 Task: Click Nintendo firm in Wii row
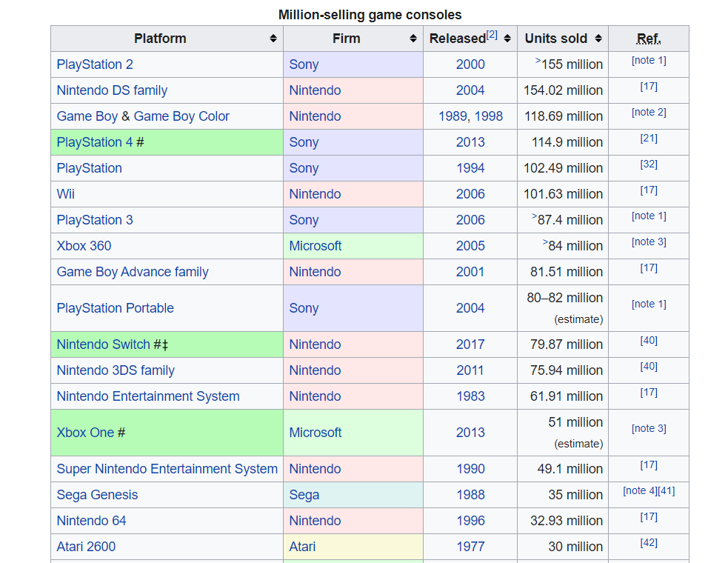click(315, 194)
